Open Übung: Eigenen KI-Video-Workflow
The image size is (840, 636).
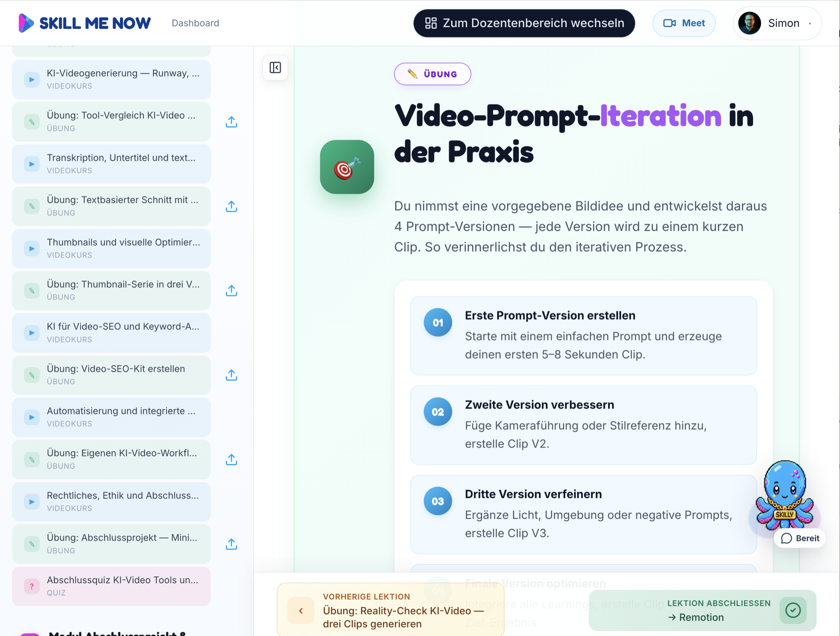point(112,459)
